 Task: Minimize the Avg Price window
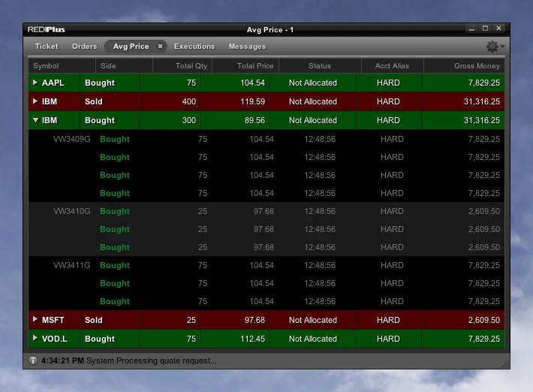click(471, 29)
